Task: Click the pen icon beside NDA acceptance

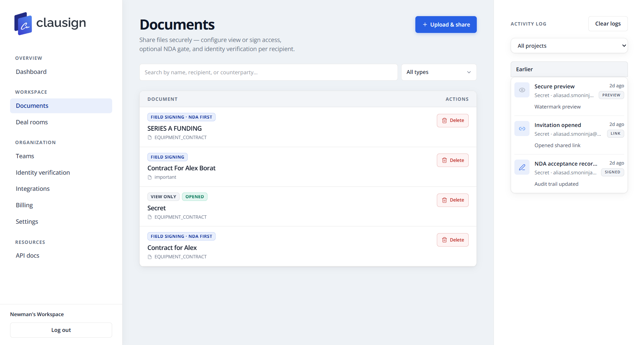Action: tap(522, 167)
